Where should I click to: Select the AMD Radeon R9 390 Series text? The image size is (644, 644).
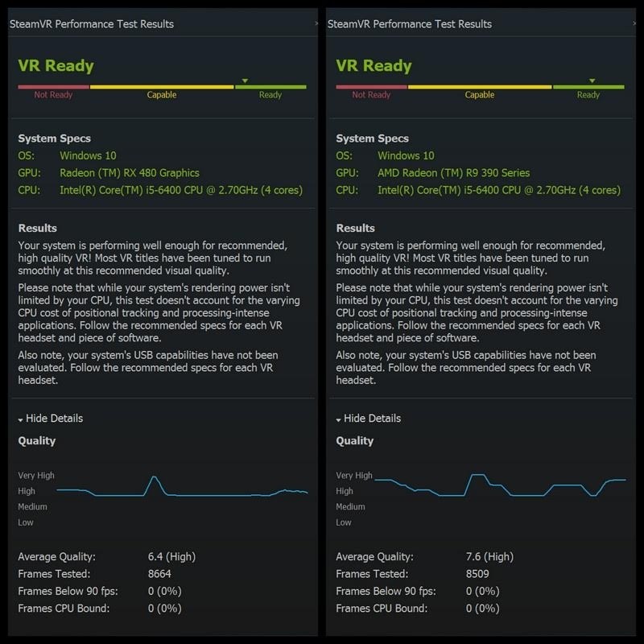453,173
